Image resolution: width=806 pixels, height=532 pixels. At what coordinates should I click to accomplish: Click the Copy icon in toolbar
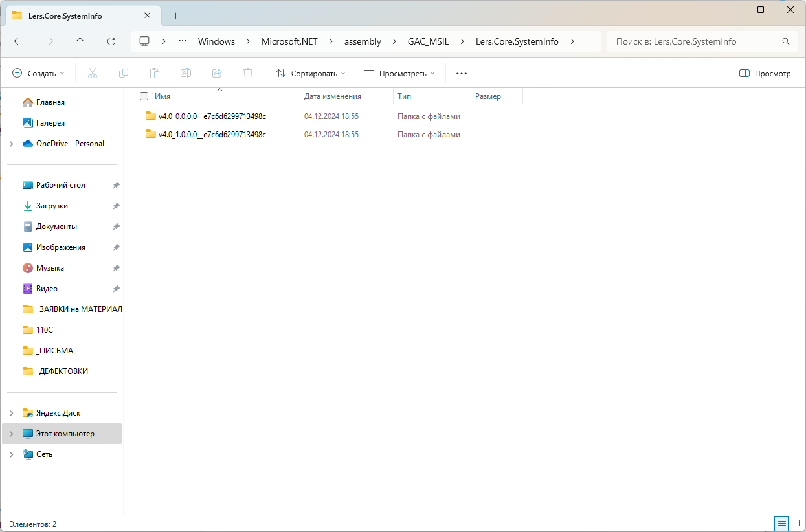[123, 74]
